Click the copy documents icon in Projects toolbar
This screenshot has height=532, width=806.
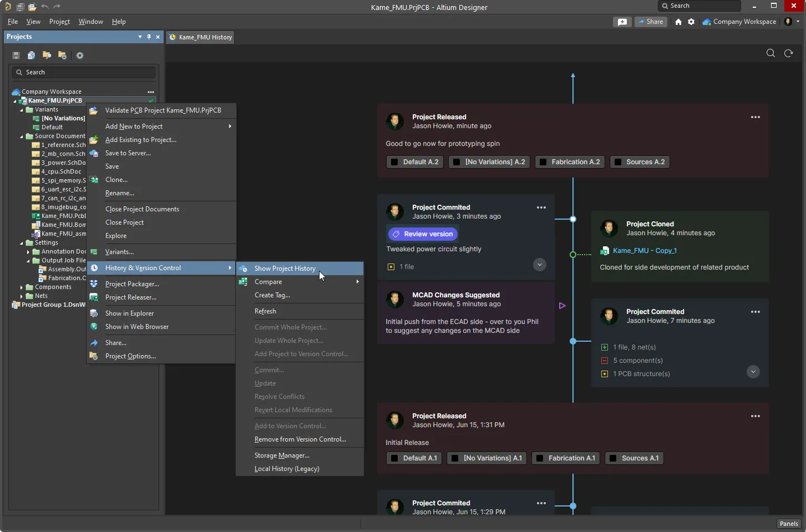[32, 55]
